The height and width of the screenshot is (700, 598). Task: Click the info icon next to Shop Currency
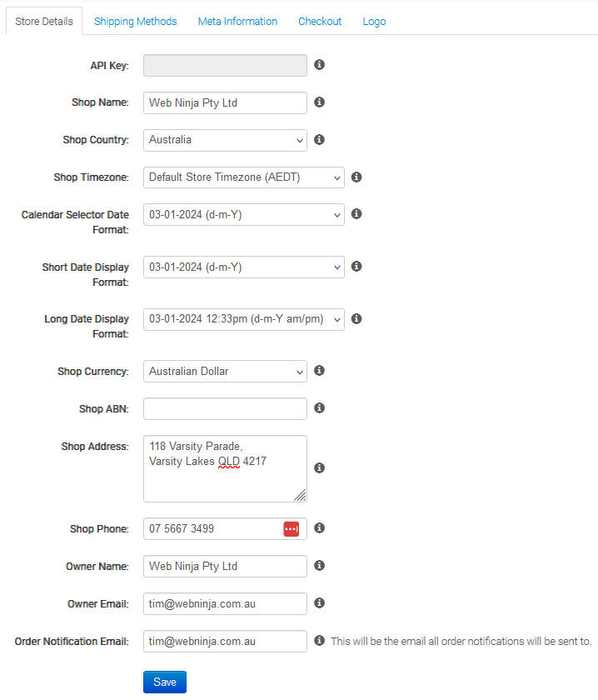tap(319, 371)
